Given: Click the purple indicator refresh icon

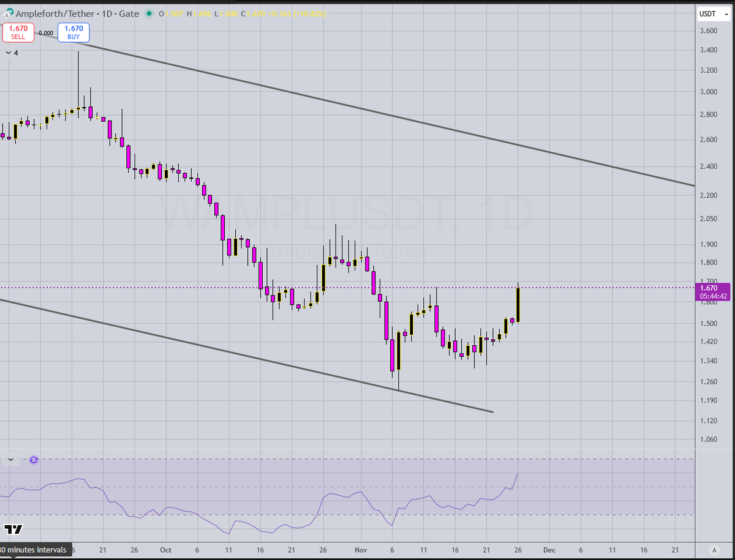Looking at the screenshot, I should pos(34,460).
